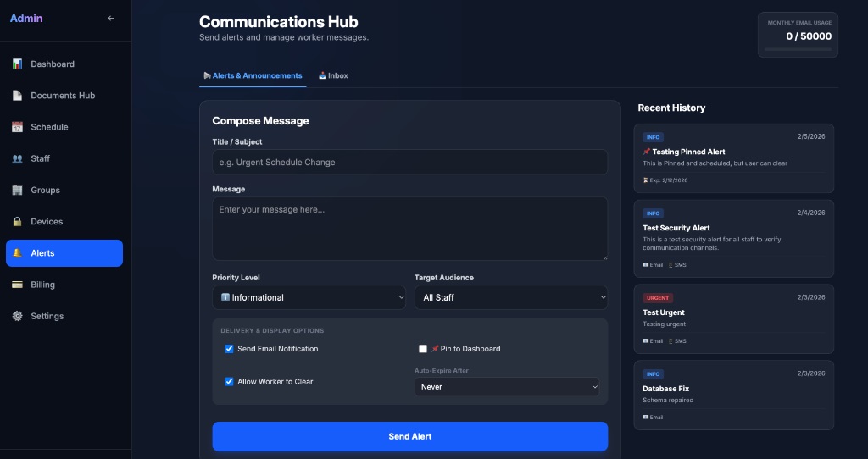
Task: Check the Pin to Dashboard checkbox
Action: (423, 349)
